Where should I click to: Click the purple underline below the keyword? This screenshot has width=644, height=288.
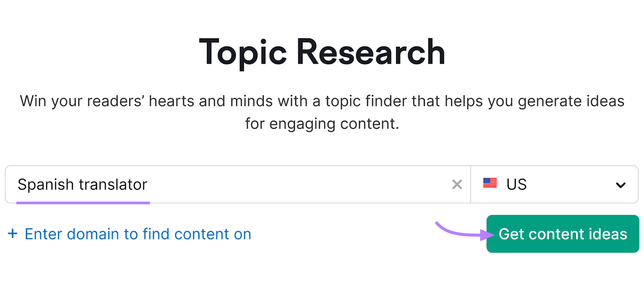pos(83,203)
